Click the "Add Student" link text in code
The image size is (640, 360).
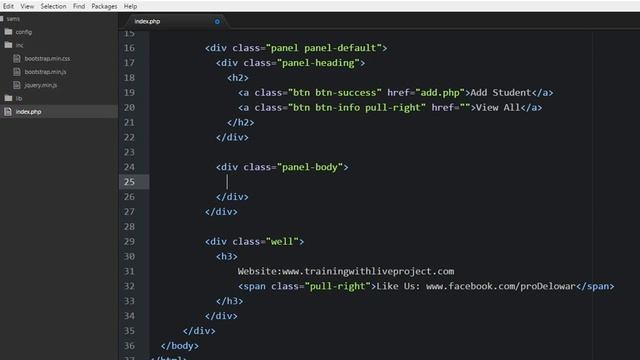(500, 93)
